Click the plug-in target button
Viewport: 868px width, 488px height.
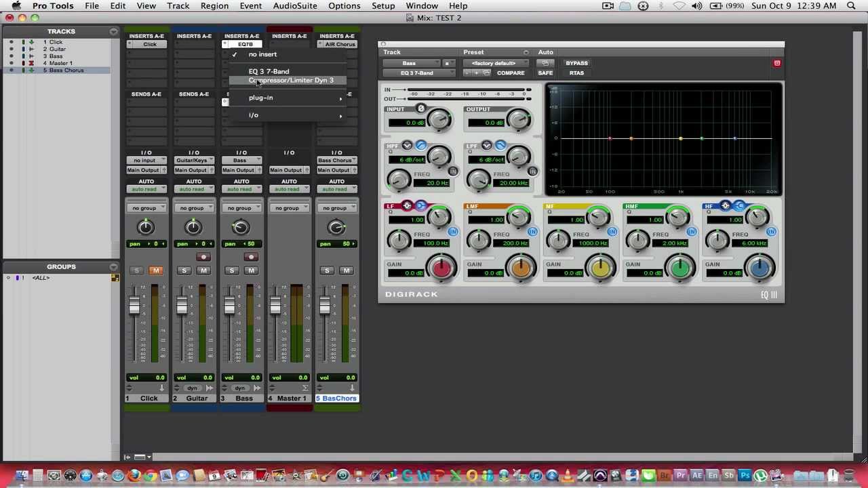tap(777, 63)
